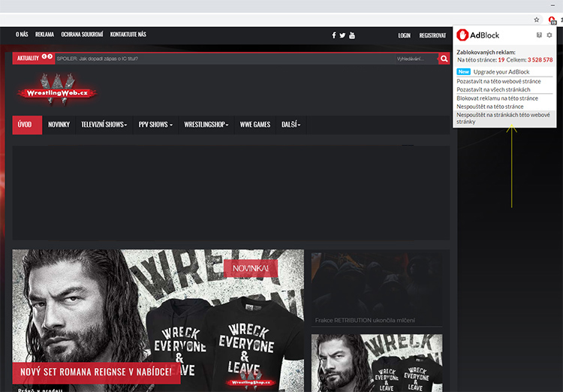Viewport: 563px width, 392px height.
Task: Expand the WrestlingShop dropdown
Action: [x=206, y=125]
